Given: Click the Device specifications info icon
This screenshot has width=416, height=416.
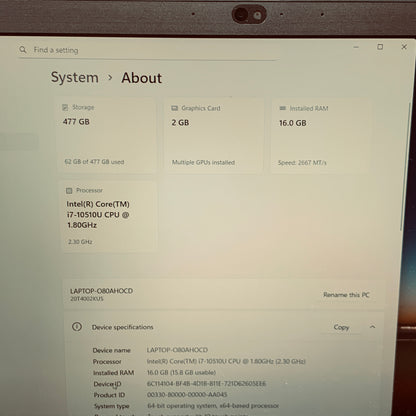Looking at the screenshot, I should coord(77,327).
